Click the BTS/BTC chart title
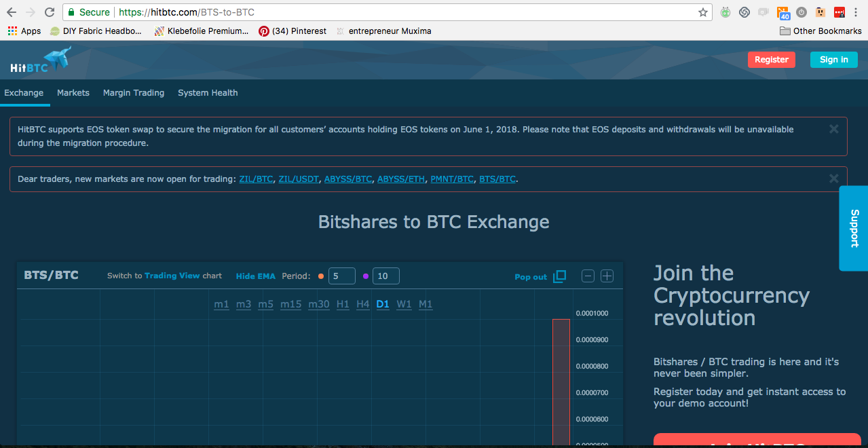 [51, 276]
